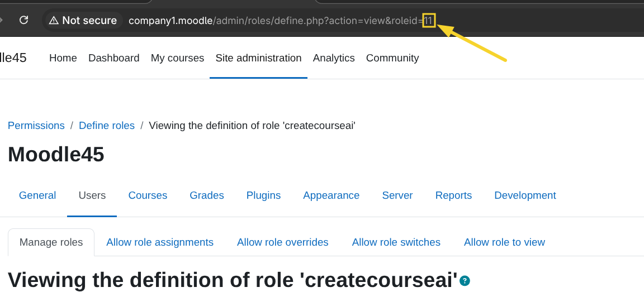Open the Plugins admin tab
Screen dimensions: 644x292
[263, 195]
